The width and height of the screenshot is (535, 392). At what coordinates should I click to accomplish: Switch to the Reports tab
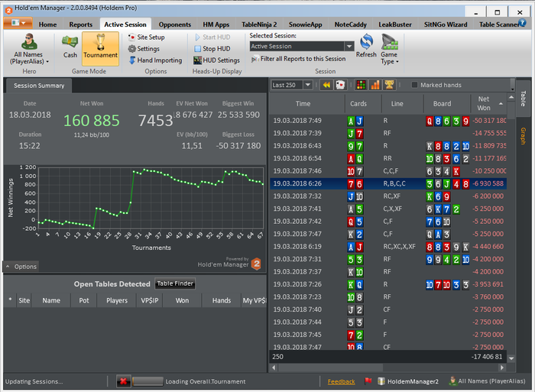80,24
